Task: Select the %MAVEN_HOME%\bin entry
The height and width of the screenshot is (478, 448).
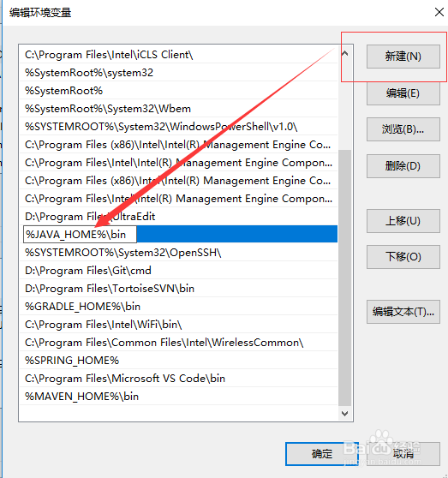Action: [x=178, y=397]
